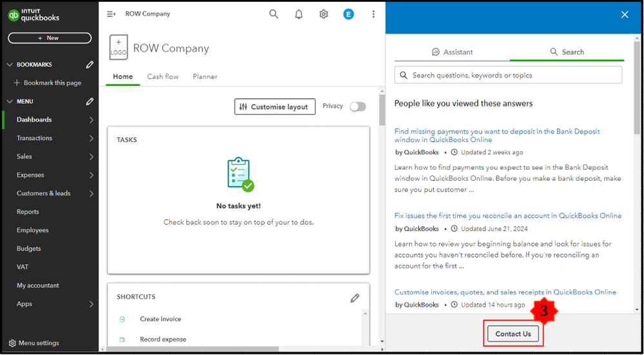Open search via the magnifier icon in the header
This screenshot has height=355, width=644.
tap(274, 14)
